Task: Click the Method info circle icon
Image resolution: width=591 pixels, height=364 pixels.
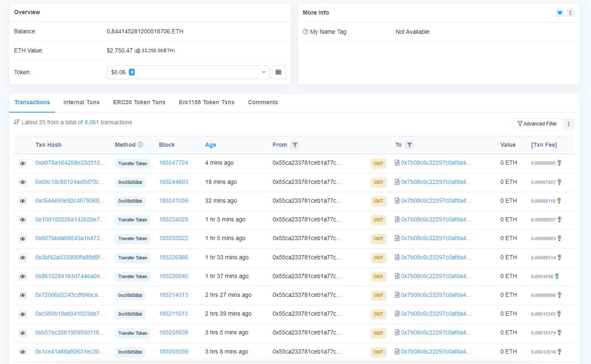Action: 141,145
